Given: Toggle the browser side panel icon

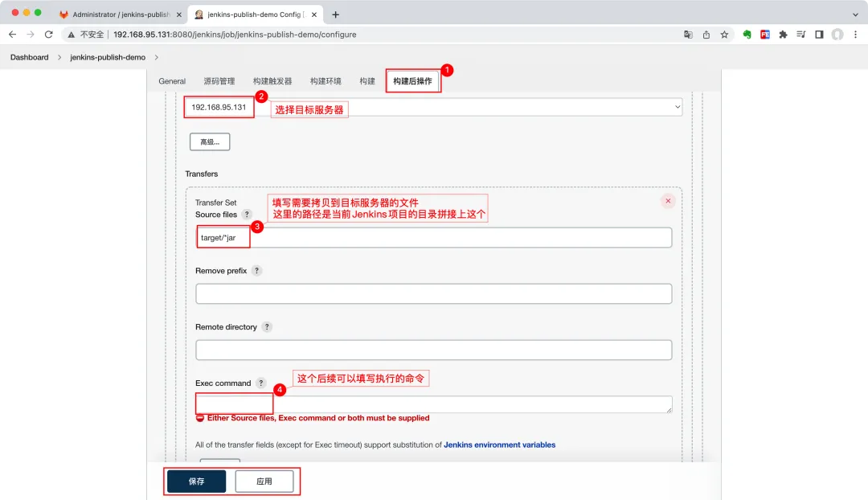Looking at the screenshot, I should [x=819, y=35].
